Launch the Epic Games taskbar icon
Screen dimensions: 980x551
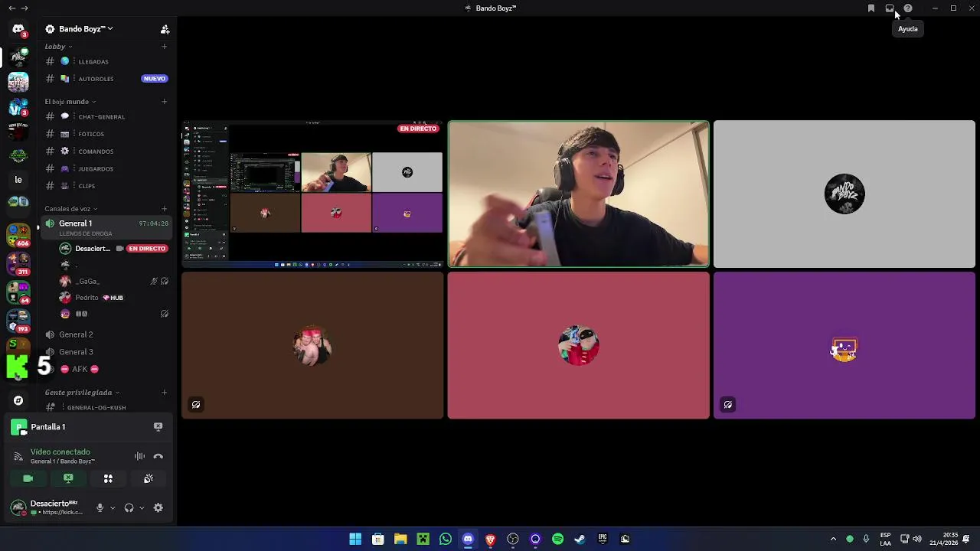603,539
